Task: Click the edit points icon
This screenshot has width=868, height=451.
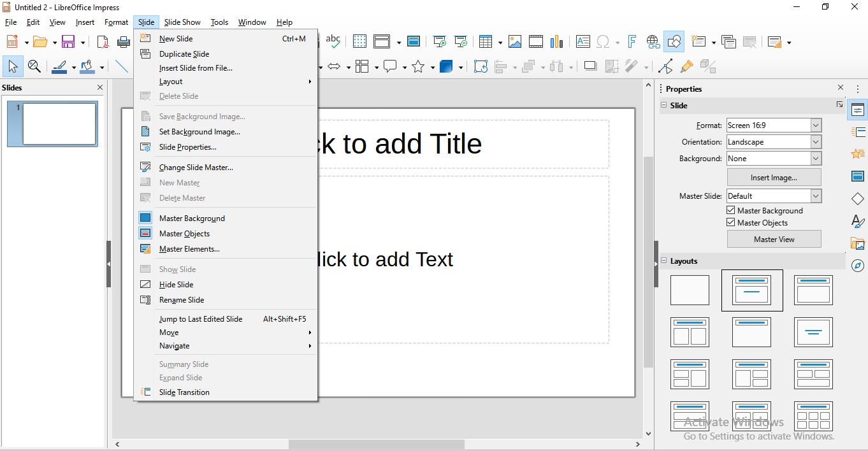Action: click(x=665, y=66)
